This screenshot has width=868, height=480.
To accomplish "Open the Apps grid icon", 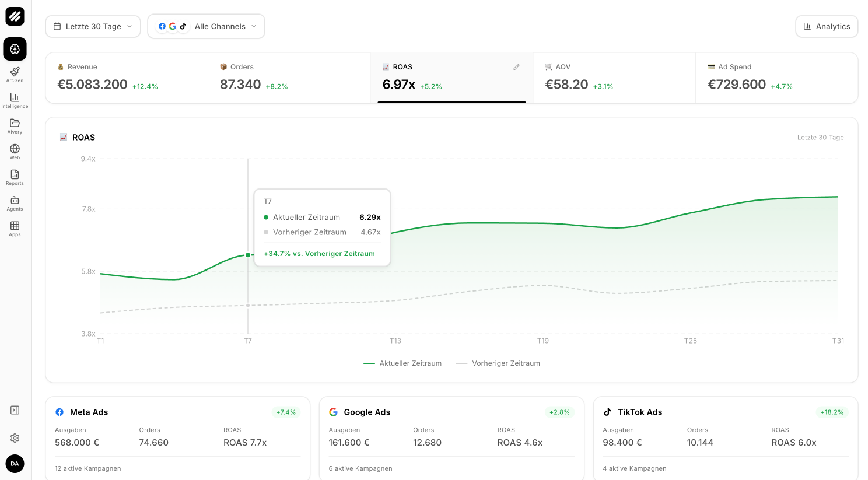I will coord(15,228).
